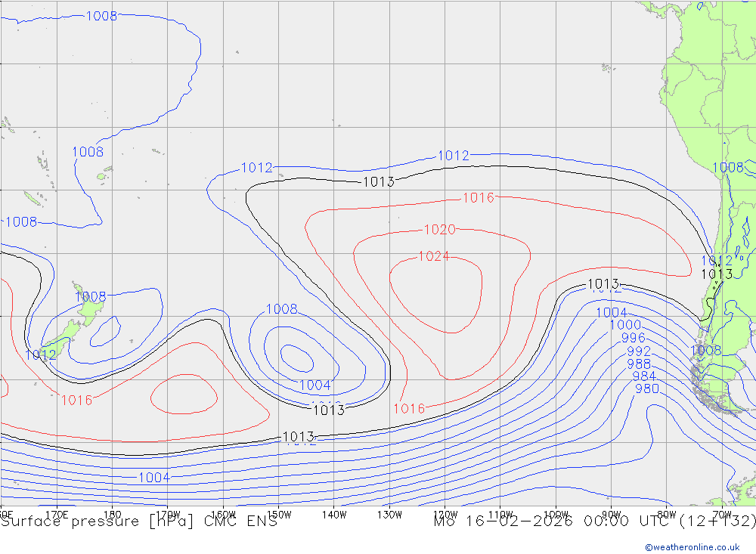Select the 1012 label above the 1016 isobar
The width and height of the screenshot is (756, 554).
click(453, 156)
